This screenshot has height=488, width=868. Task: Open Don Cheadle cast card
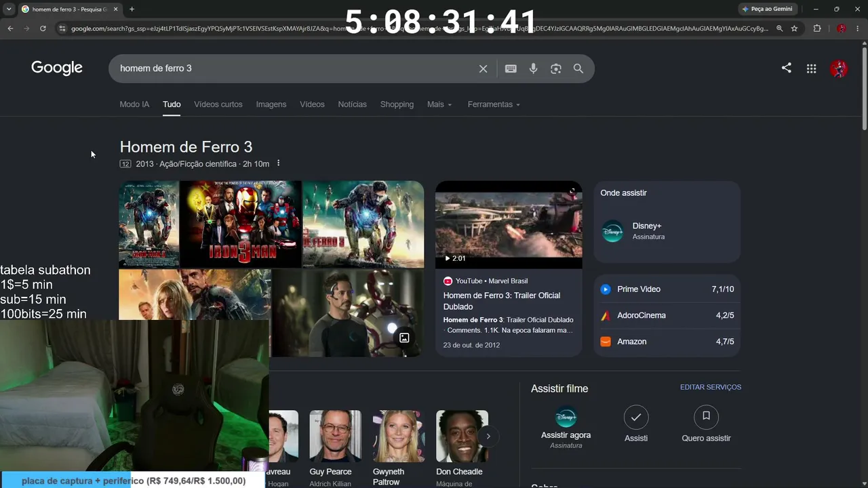(x=462, y=448)
